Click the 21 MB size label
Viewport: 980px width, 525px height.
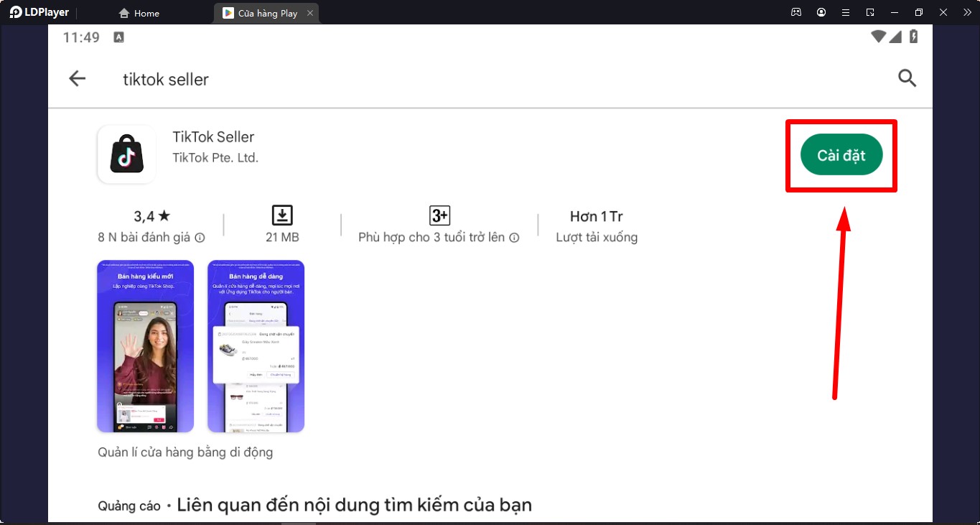[x=282, y=238]
